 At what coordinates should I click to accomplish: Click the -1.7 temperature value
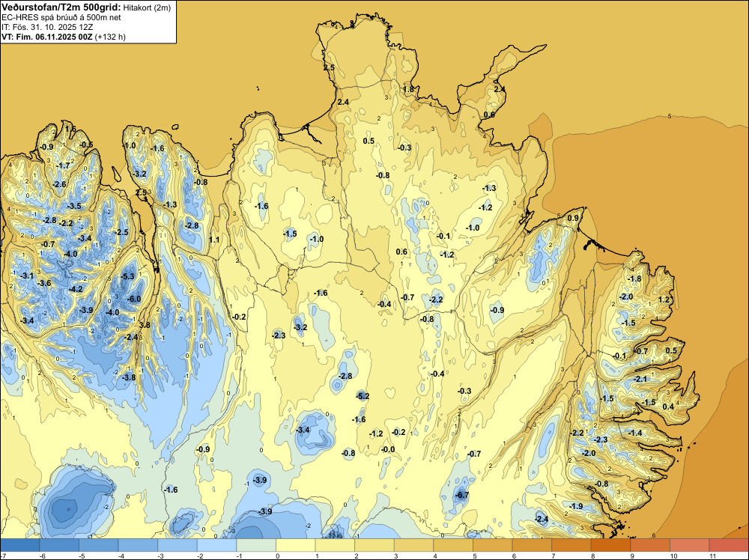[63, 165]
